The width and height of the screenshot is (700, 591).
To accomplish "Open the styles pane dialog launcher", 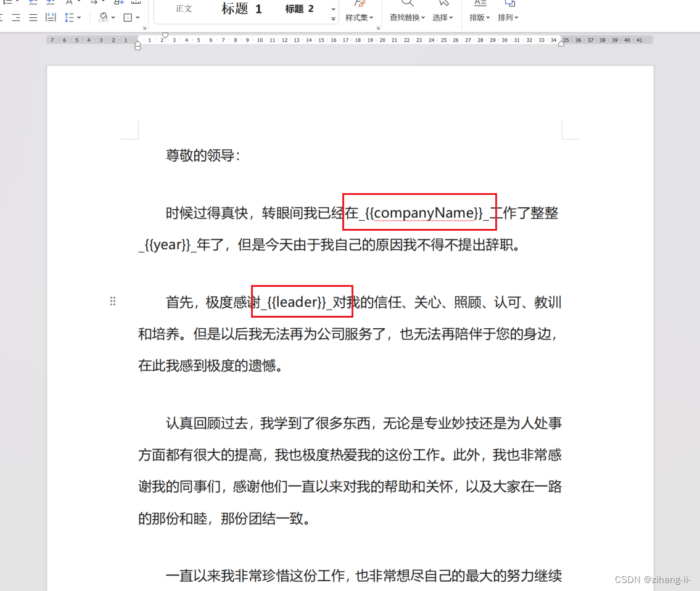I will [377, 28].
